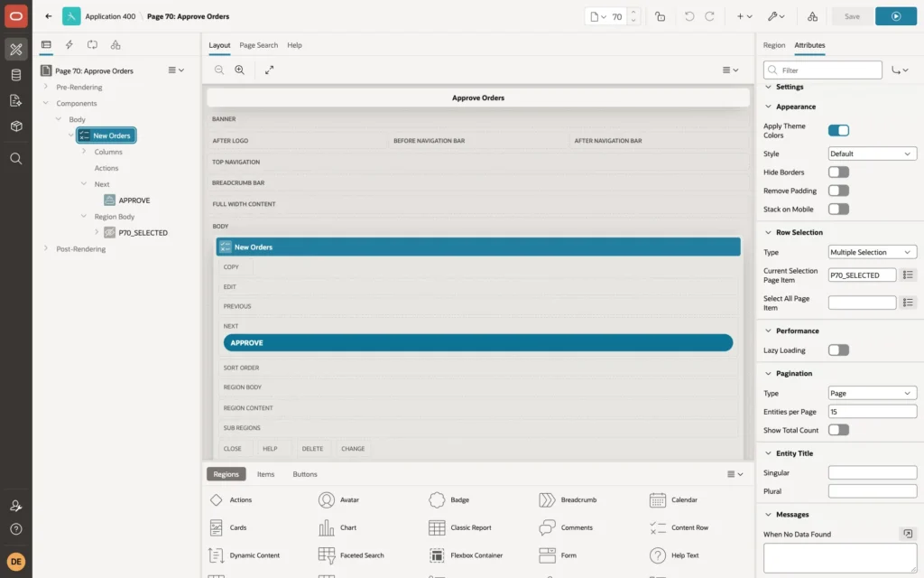
Task: Toggle Apply Theme Colors switch
Action: (x=838, y=130)
